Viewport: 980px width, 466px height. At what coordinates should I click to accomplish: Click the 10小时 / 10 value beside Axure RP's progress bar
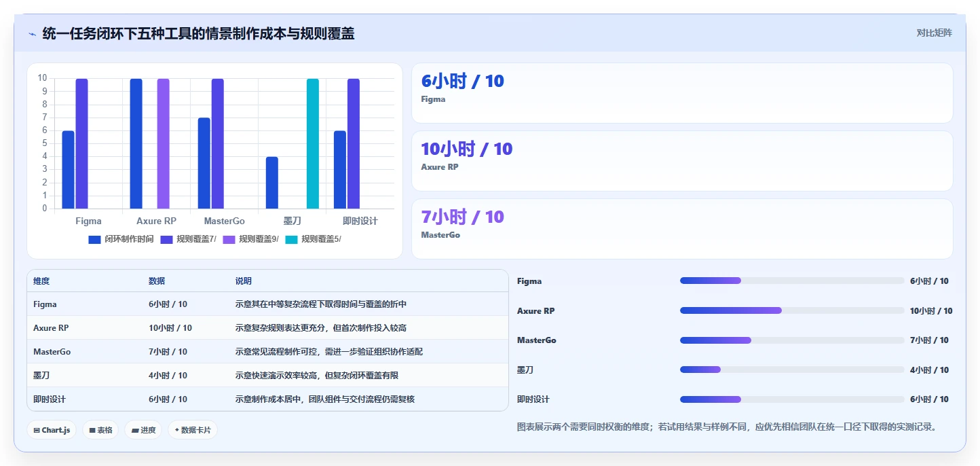931,310
